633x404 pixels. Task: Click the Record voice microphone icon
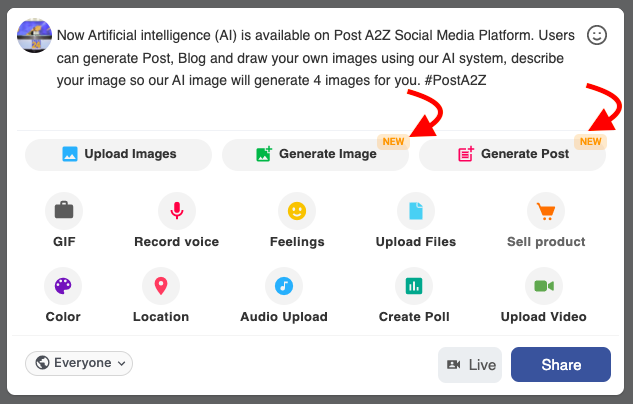point(177,211)
